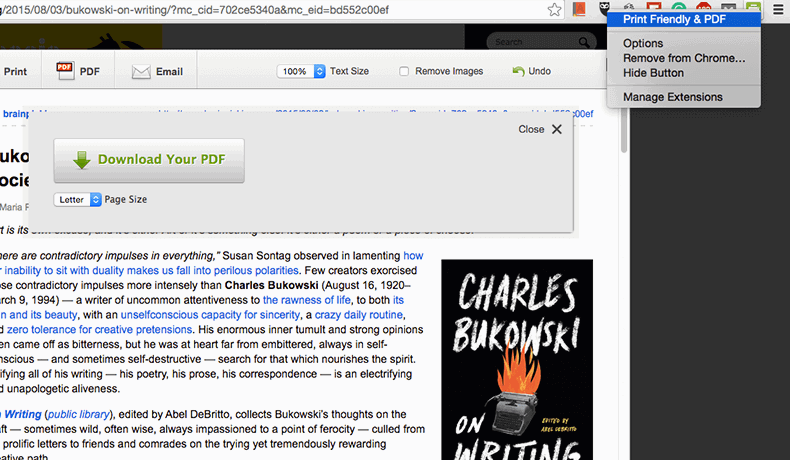The height and width of the screenshot is (460, 790).
Task: Open the Letter Page Size dropdown
Action: [78, 200]
